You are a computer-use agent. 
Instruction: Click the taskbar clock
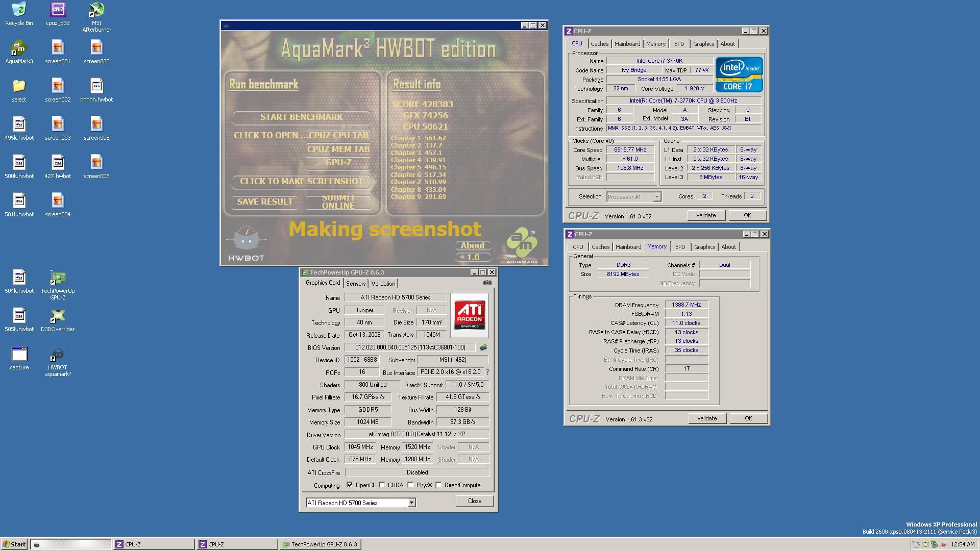[963, 544]
